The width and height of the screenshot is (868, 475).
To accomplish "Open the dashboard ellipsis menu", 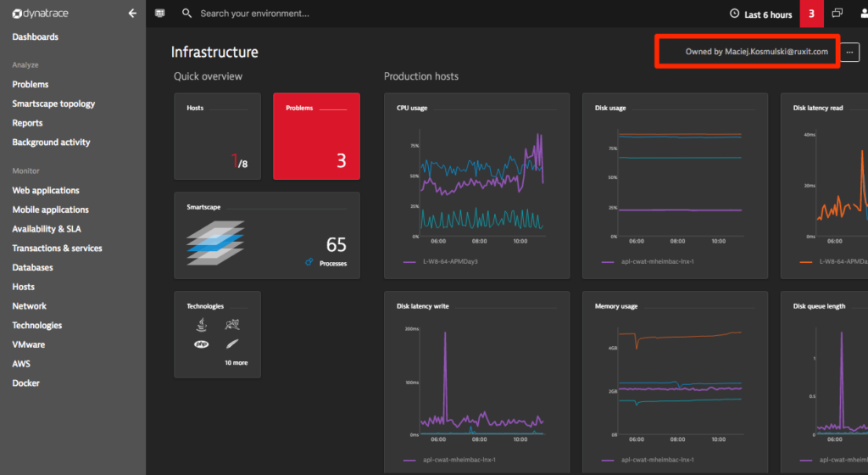I will click(849, 52).
